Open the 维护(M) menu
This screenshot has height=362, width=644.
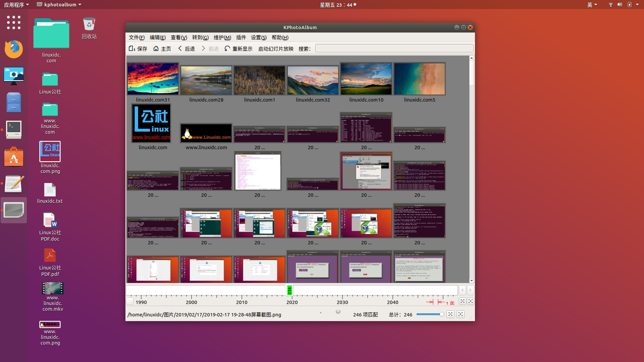[222, 38]
